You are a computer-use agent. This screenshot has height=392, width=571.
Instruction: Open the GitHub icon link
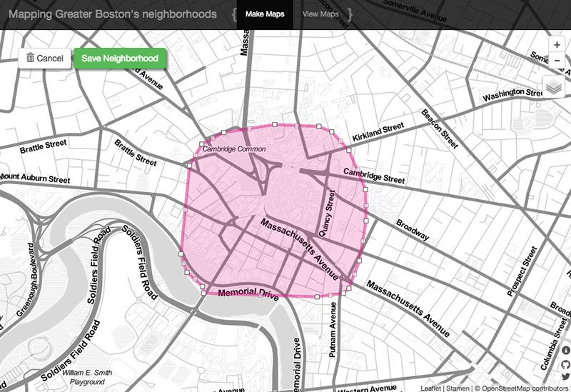565,363
